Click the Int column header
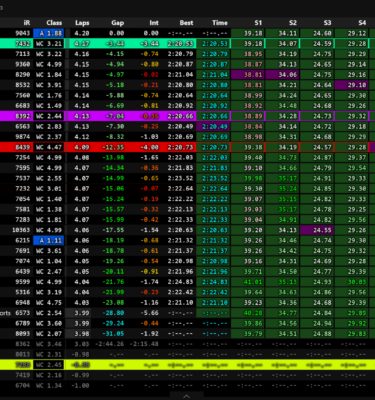Image resolution: width=375 pixels, height=400 pixels. 154,23
